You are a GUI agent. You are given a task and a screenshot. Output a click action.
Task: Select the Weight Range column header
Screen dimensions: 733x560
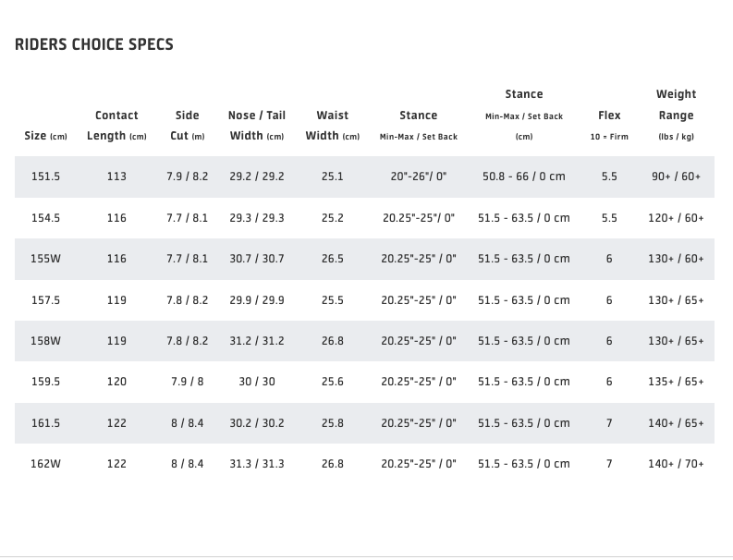click(x=676, y=116)
